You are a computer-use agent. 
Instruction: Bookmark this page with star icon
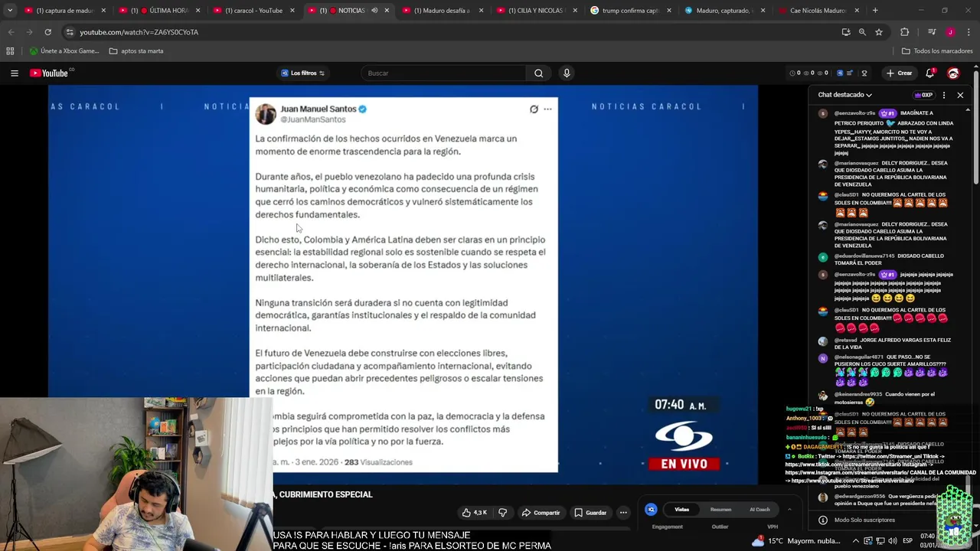[879, 32]
